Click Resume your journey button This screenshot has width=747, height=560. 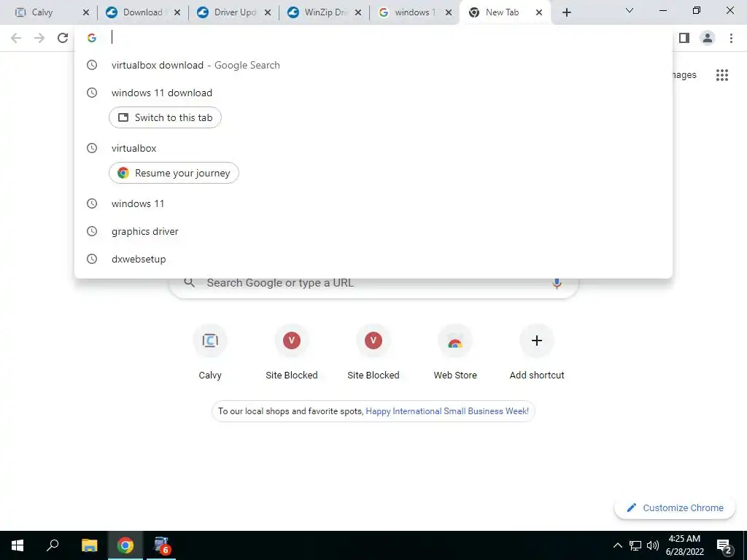coord(174,173)
